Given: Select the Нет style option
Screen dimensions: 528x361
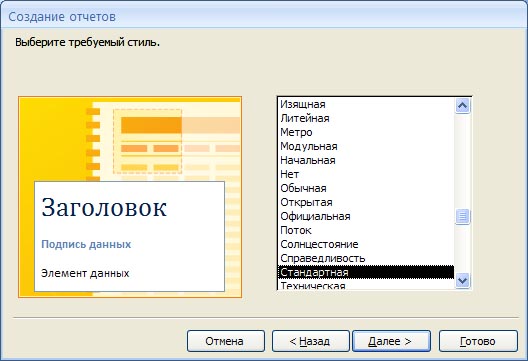Looking at the screenshot, I should 366,174.
